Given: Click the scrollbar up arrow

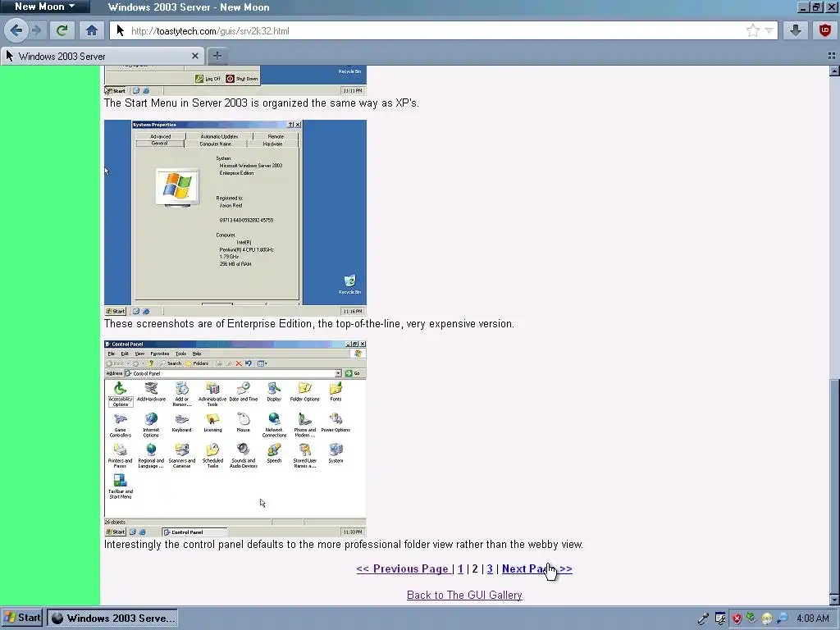Looking at the screenshot, I should [x=834, y=71].
